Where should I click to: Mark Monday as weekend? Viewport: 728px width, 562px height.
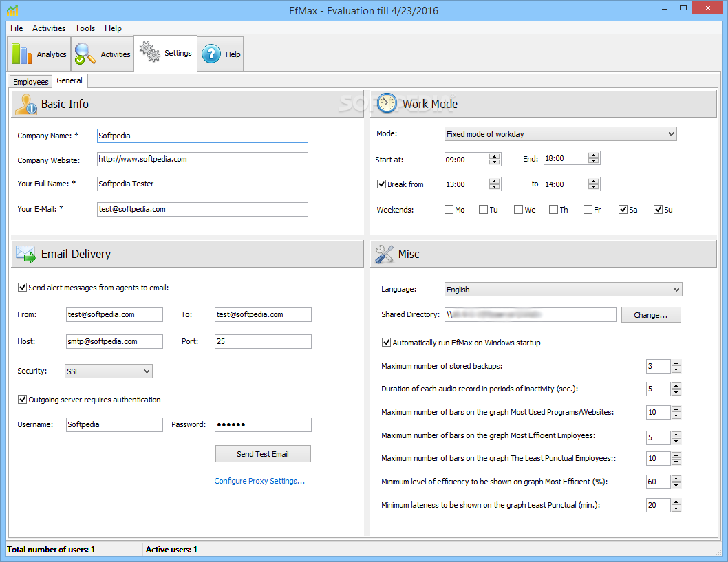[449, 210]
